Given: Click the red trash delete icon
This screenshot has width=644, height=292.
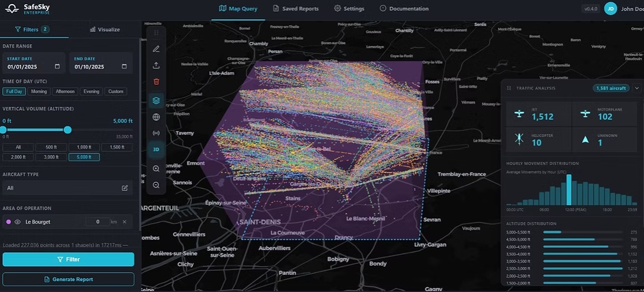Looking at the screenshot, I should 156,82.
